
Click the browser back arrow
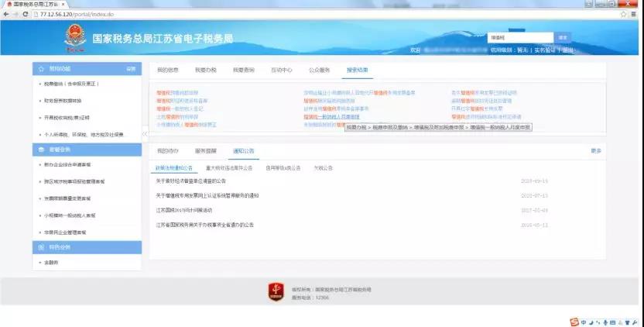[6, 14]
